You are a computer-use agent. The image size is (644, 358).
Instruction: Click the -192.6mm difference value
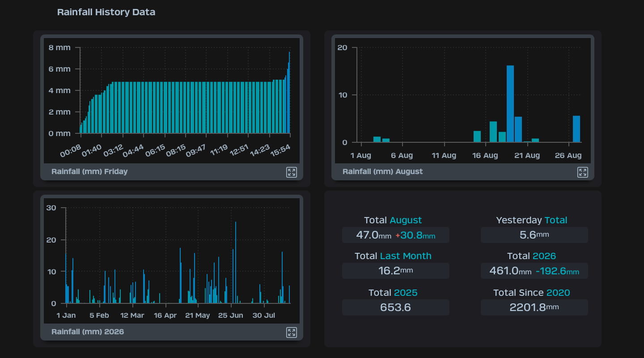(x=557, y=271)
